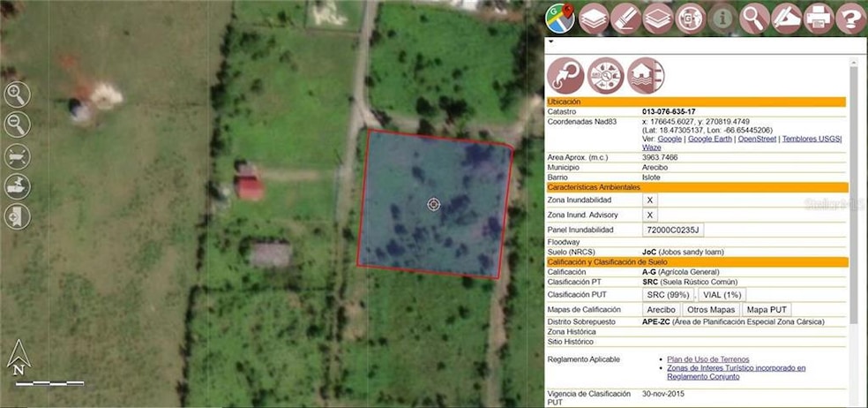Select the ruler measure tool icon

(x=626, y=19)
